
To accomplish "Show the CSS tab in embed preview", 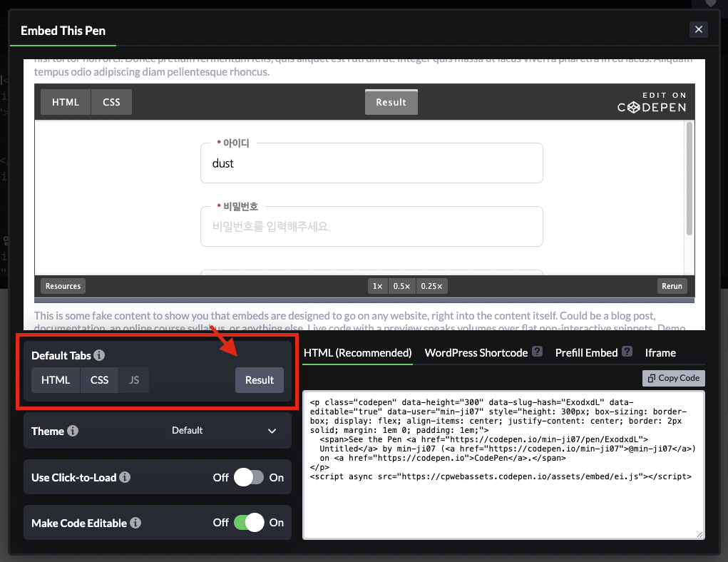I will pyautogui.click(x=111, y=102).
